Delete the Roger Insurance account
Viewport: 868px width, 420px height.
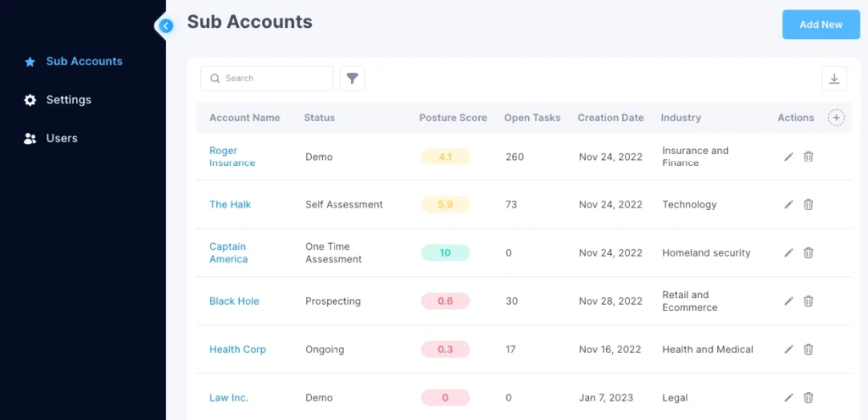809,157
